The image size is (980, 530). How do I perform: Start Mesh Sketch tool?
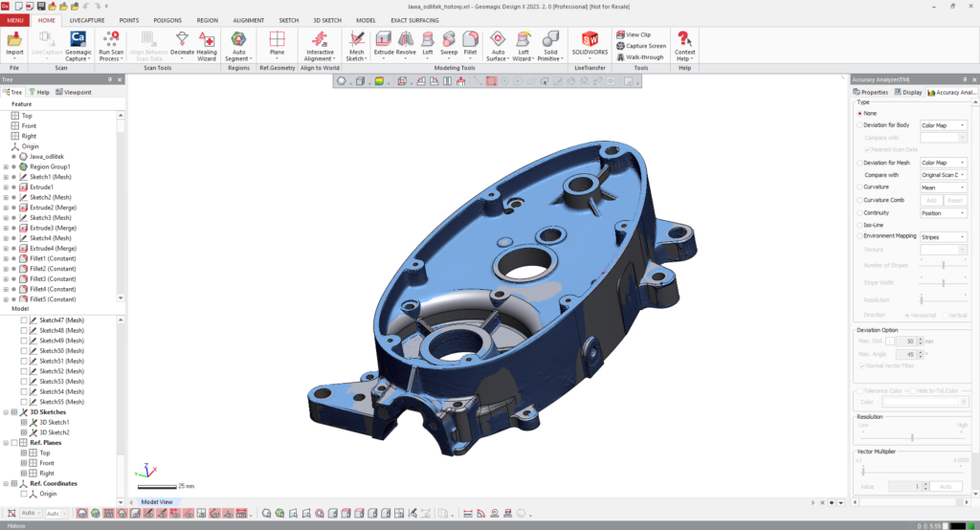tap(356, 39)
